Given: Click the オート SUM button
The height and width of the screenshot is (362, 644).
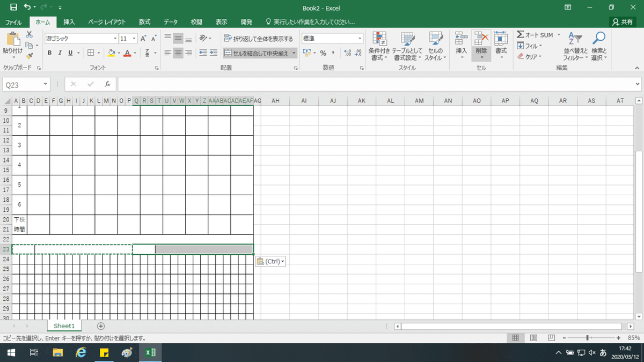Looking at the screenshot, I should [538, 35].
